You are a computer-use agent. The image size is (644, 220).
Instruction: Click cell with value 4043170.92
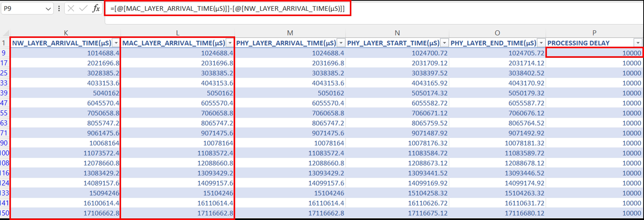pyautogui.click(x=497, y=83)
